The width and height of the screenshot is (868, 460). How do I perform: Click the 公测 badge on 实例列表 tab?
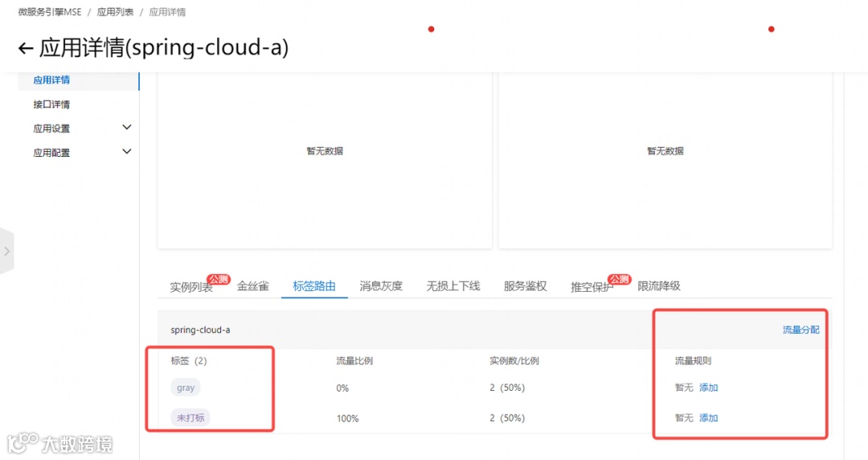[219, 279]
